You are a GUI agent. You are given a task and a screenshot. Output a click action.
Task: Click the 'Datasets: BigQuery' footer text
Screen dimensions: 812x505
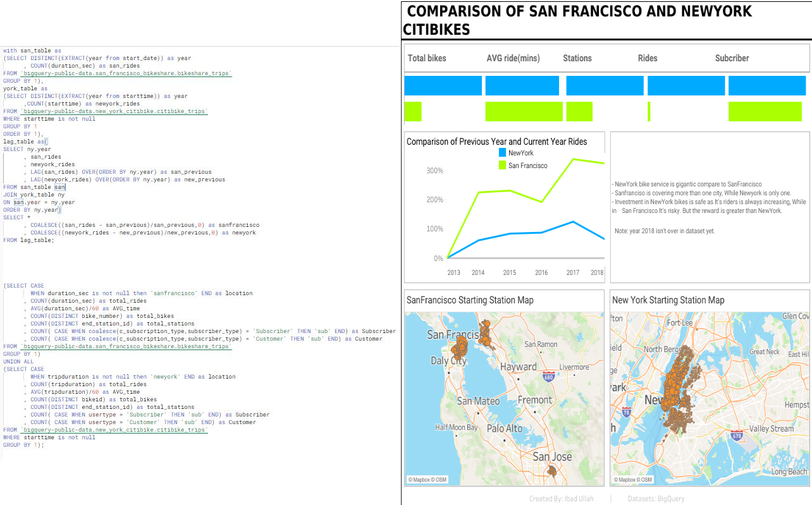(x=656, y=499)
